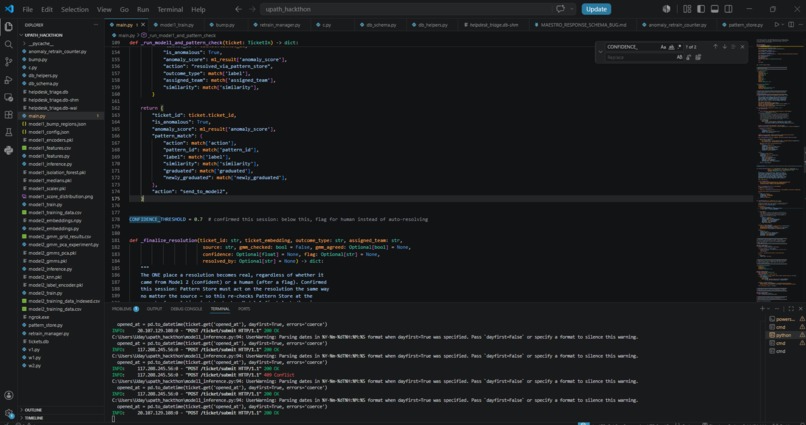Select the python terminal entry
Viewport: 806px width, 425px height.
point(786,335)
